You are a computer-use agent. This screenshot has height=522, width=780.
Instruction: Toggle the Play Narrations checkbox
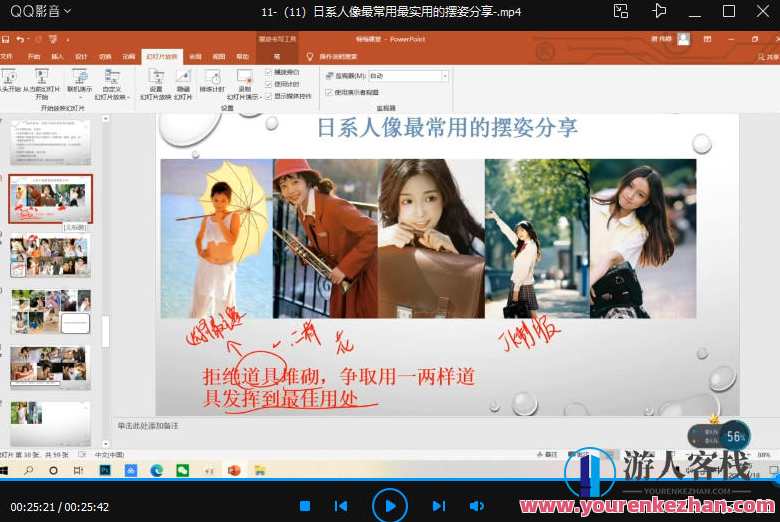click(268, 73)
